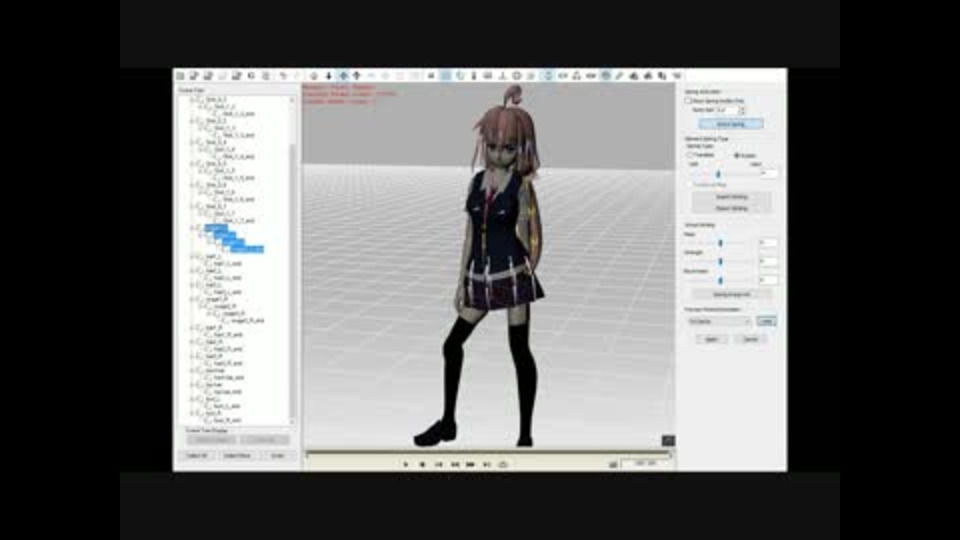The width and height of the screenshot is (960, 540).
Task: Click the Bounciness slider handle
Action: (x=721, y=280)
